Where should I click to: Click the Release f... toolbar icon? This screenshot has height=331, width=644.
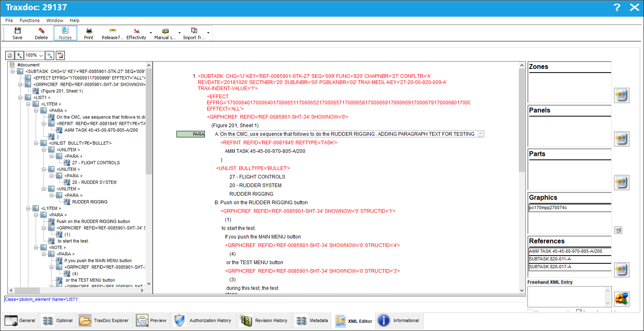112,33
